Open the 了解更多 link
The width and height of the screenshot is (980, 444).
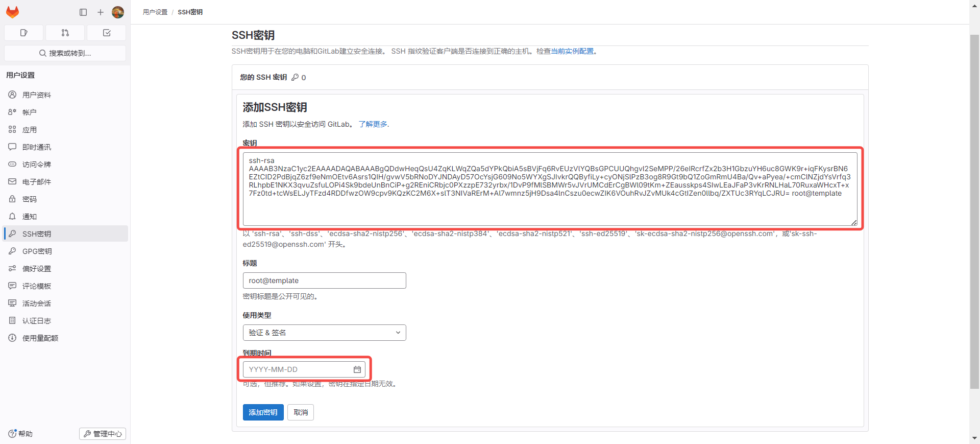(x=373, y=124)
